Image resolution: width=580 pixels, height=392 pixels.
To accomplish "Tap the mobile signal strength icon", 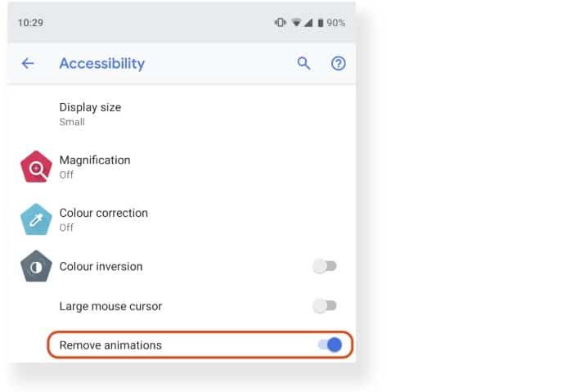I will (308, 23).
